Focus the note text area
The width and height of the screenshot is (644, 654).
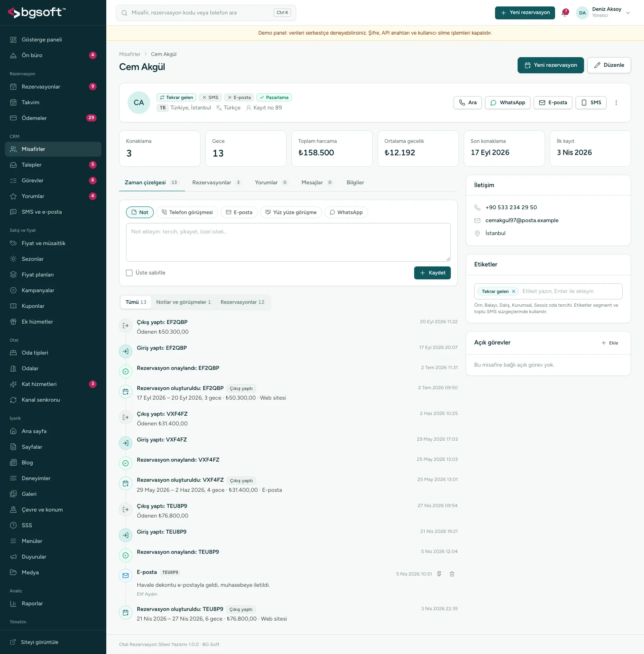point(288,242)
